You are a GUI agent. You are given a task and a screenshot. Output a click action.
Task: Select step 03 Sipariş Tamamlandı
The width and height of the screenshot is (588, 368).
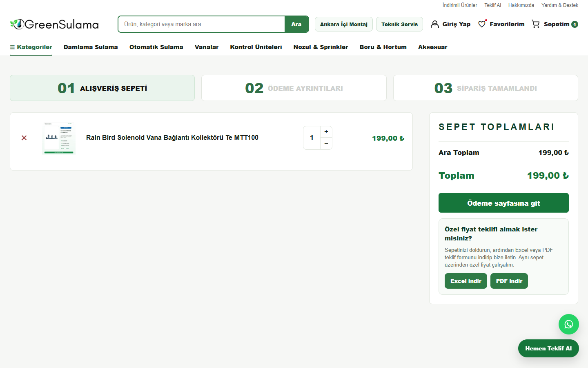(486, 88)
